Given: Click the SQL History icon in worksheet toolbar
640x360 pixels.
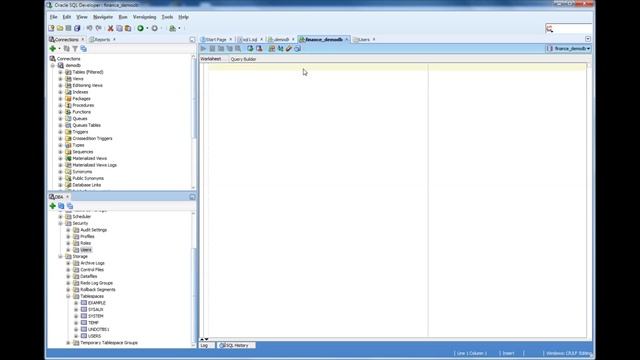Looking at the screenshot, I should [298, 49].
